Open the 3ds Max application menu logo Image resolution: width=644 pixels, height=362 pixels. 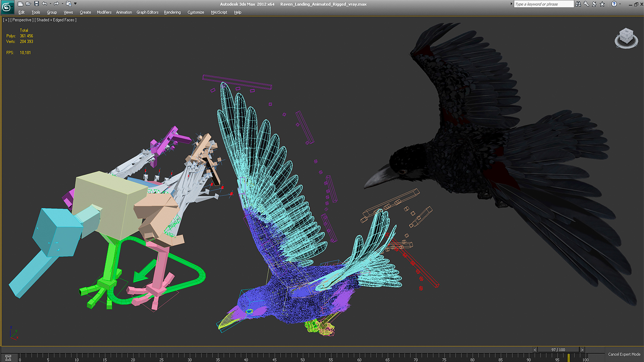click(x=7, y=7)
